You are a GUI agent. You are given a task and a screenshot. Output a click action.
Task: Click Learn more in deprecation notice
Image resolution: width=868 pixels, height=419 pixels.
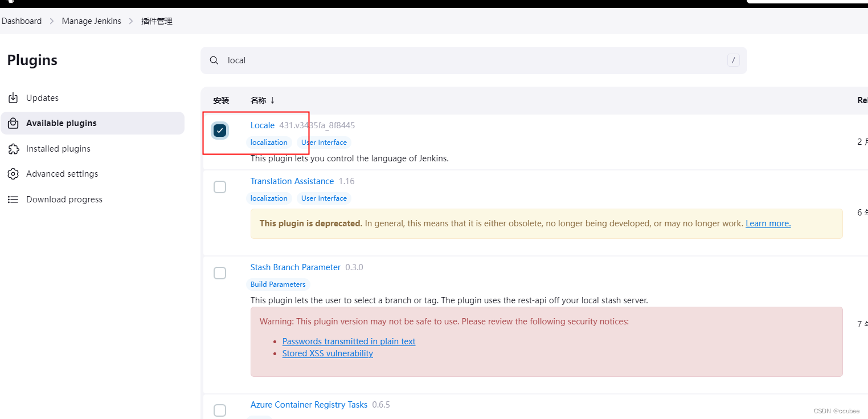coord(768,223)
